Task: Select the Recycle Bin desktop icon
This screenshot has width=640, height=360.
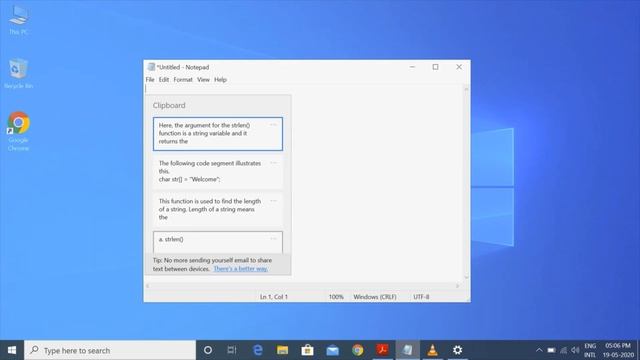Action: pyautogui.click(x=18, y=74)
